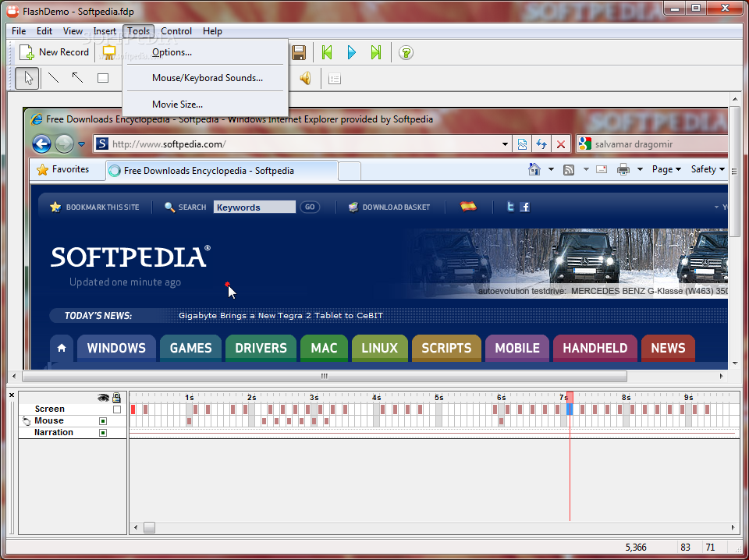Click the first red frame on Screen track
Viewport: 749px width, 560px height.
(133, 409)
